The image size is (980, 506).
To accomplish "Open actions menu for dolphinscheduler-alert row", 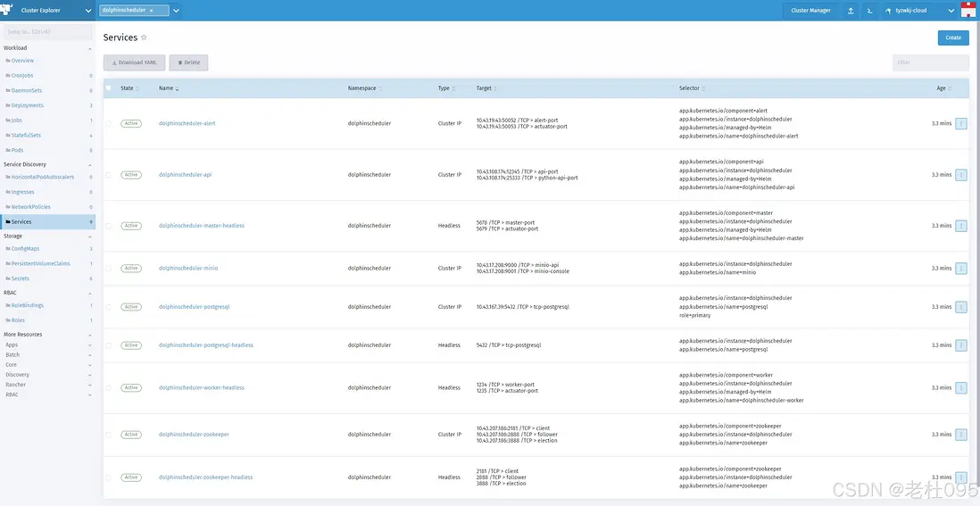I will click(961, 123).
